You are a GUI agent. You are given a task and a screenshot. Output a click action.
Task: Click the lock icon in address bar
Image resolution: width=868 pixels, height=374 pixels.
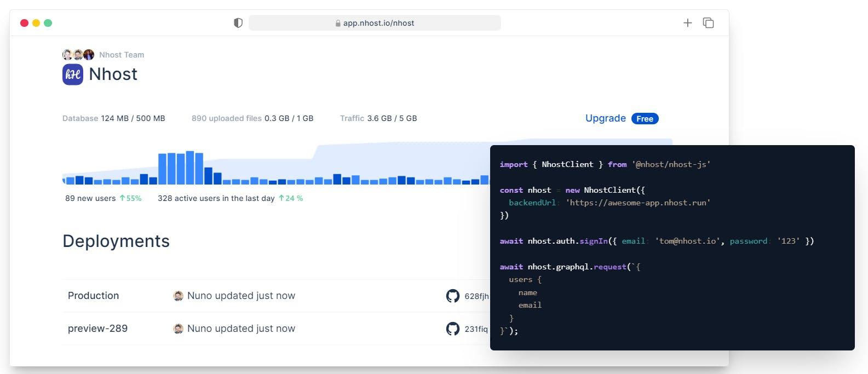tap(338, 24)
